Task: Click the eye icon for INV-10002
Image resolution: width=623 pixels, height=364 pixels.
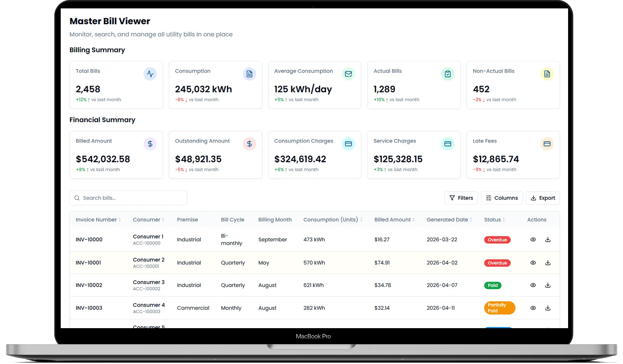Action: point(533,285)
